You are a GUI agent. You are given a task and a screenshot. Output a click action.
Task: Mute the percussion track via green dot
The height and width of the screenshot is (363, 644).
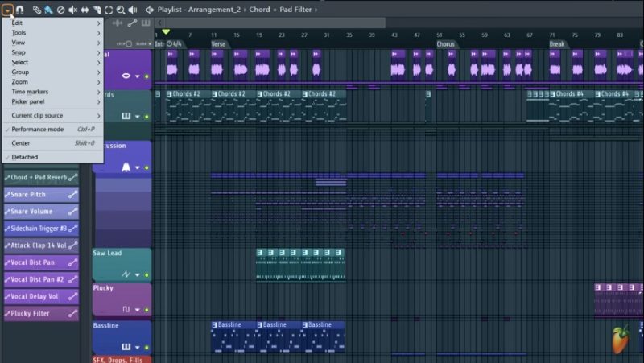point(147,168)
